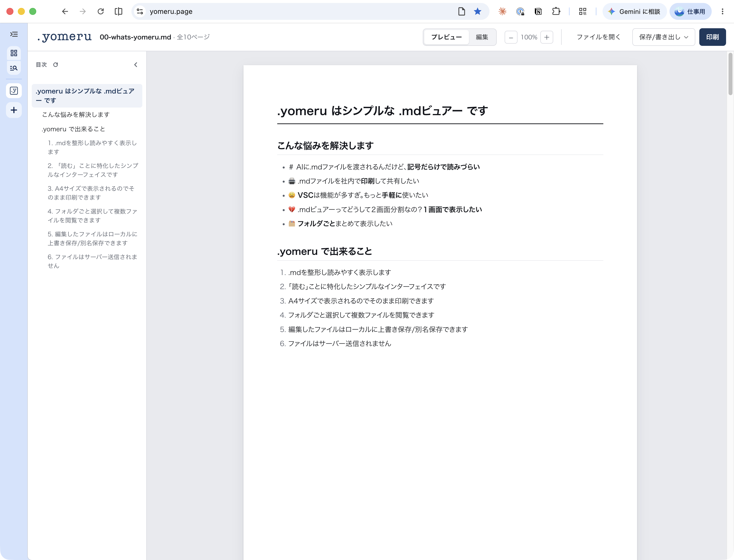Image resolution: width=734 pixels, height=560 pixels.
Task: Go forward in browser history
Action: click(83, 11)
